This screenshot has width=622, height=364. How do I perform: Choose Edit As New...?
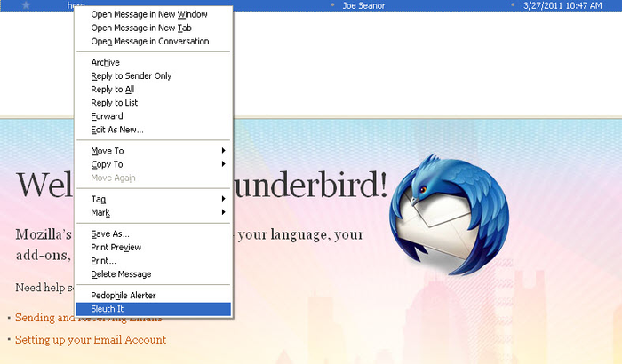coord(153,130)
